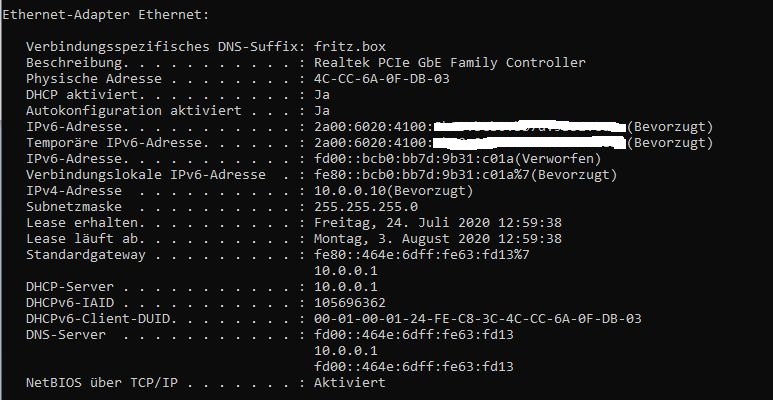This screenshot has height=400, width=773.
Task: Click the 'Ja' value after DHCP aktiviert
Action: coord(322,95)
